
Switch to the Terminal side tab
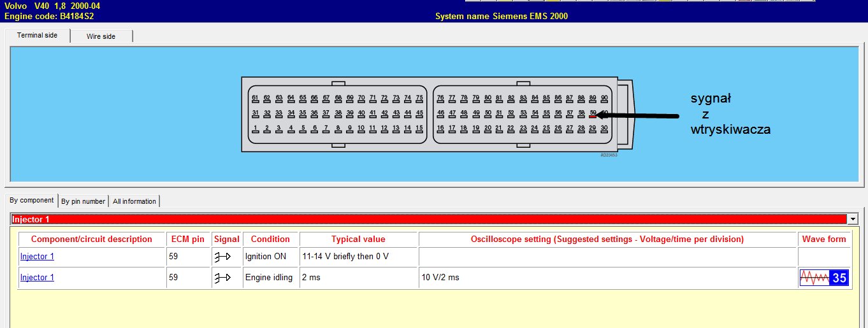pos(37,36)
